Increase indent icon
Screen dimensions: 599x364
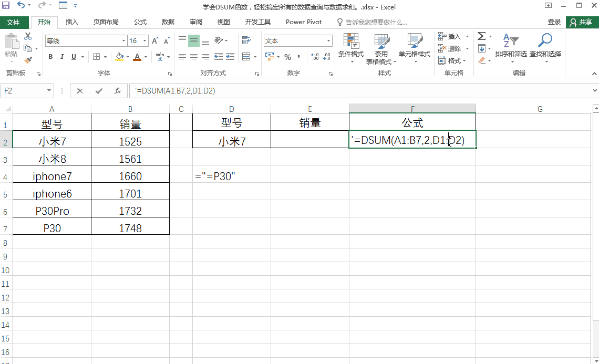230,57
